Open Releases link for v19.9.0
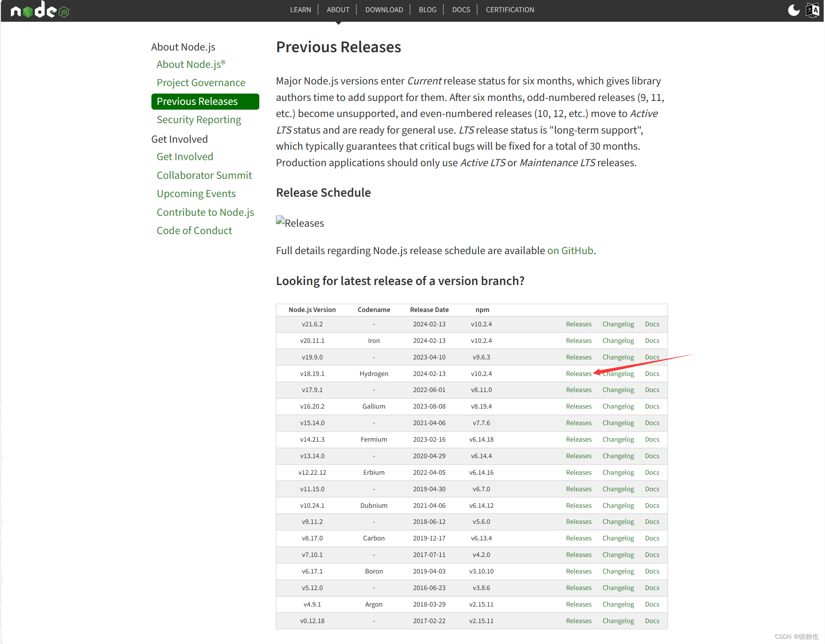Image resolution: width=825 pixels, height=644 pixels. [578, 357]
